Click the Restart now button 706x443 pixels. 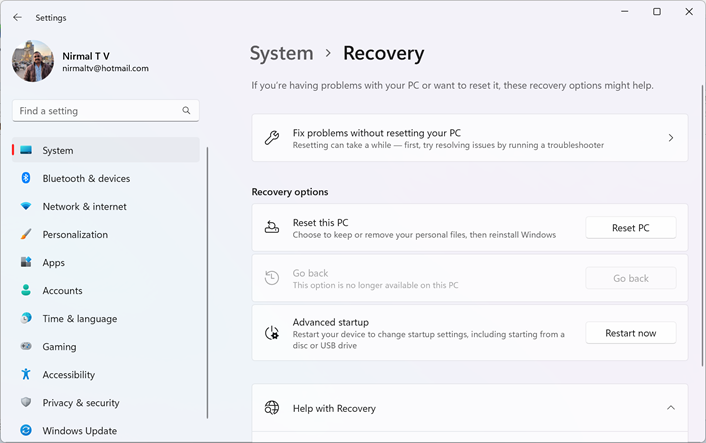pyautogui.click(x=630, y=333)
